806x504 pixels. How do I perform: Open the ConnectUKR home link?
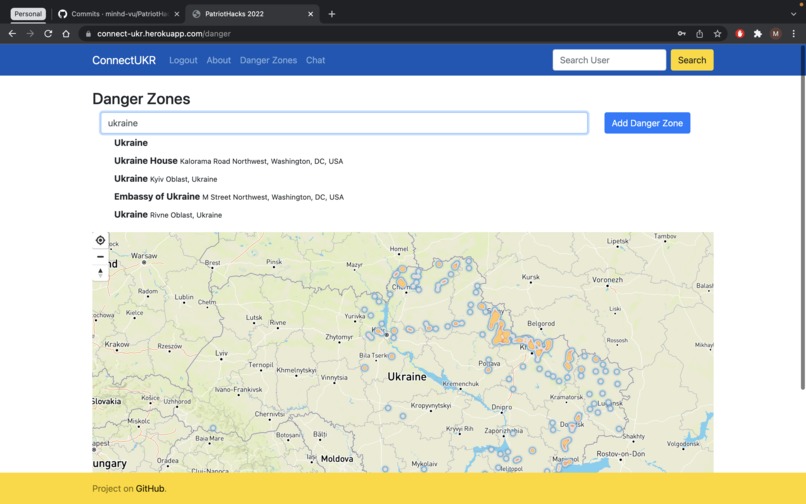tap(124, 60)
